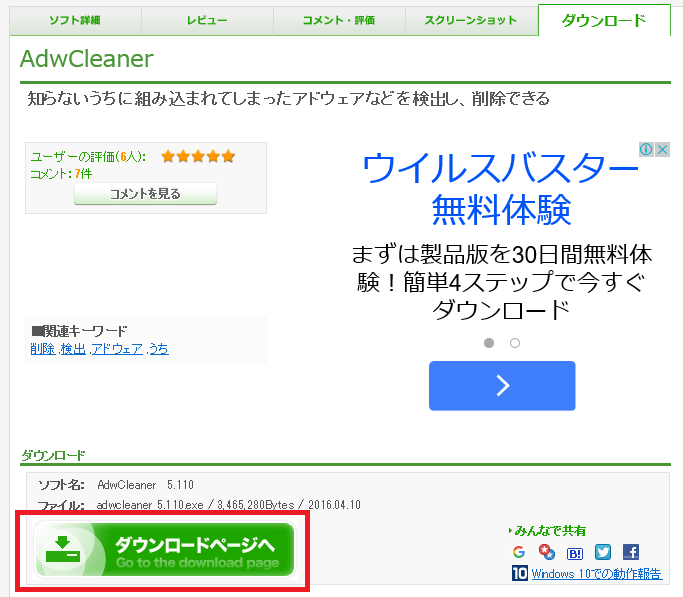Click the Windows 10 badge icon
Screen dimensions: 683x597
(520, 573)
